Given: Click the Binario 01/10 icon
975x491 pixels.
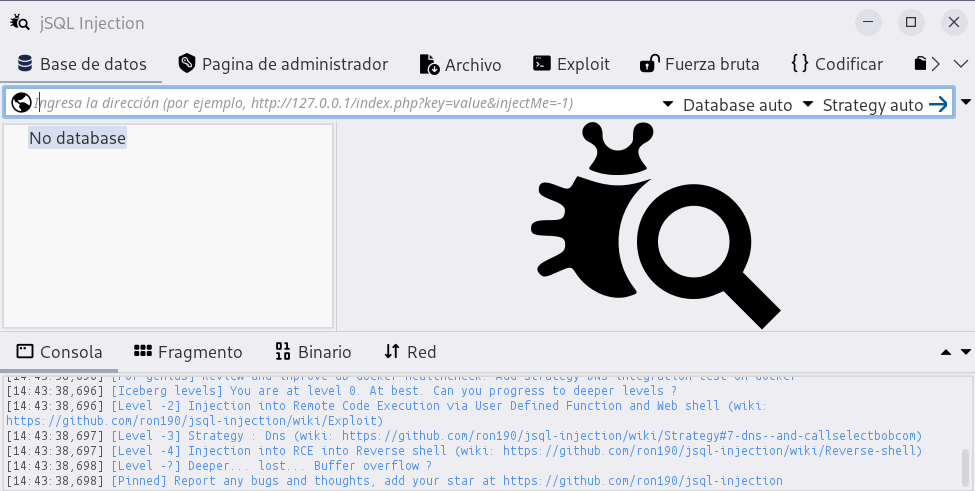Looking at the screenshot, I should (283, 351).
